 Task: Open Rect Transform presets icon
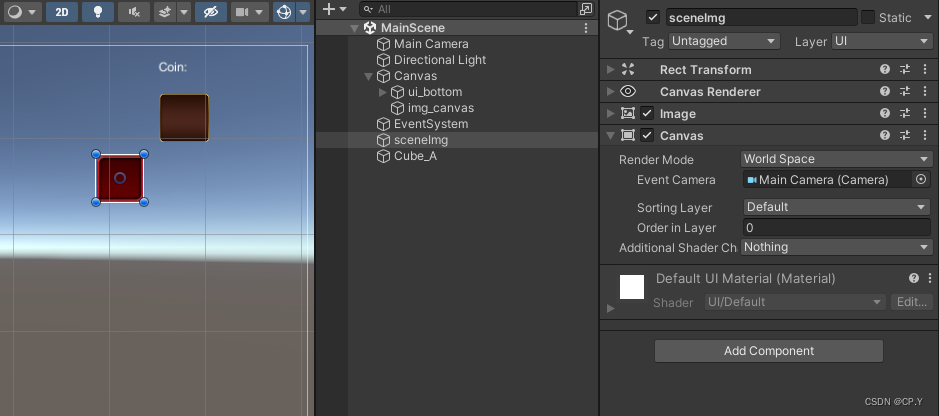point(905,69)
